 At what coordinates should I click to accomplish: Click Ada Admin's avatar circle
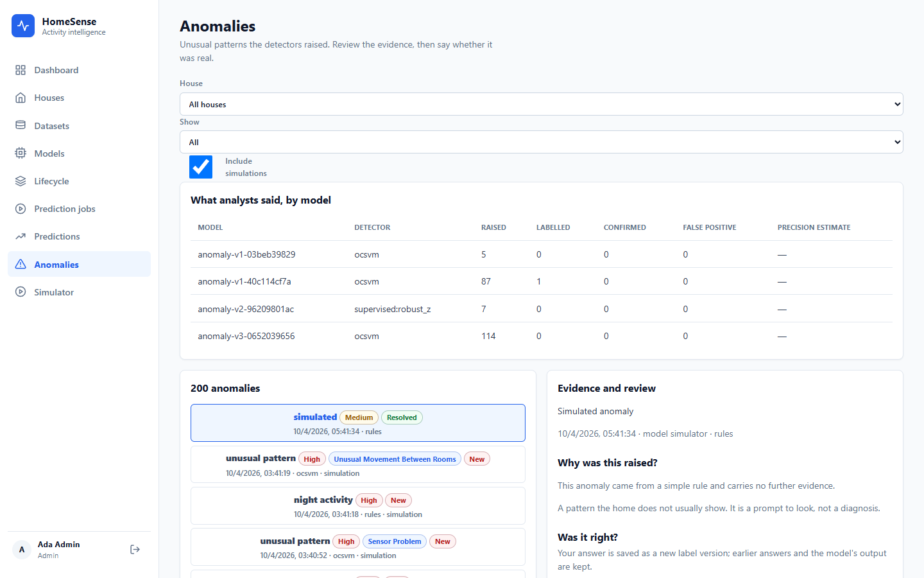[22, 550]
